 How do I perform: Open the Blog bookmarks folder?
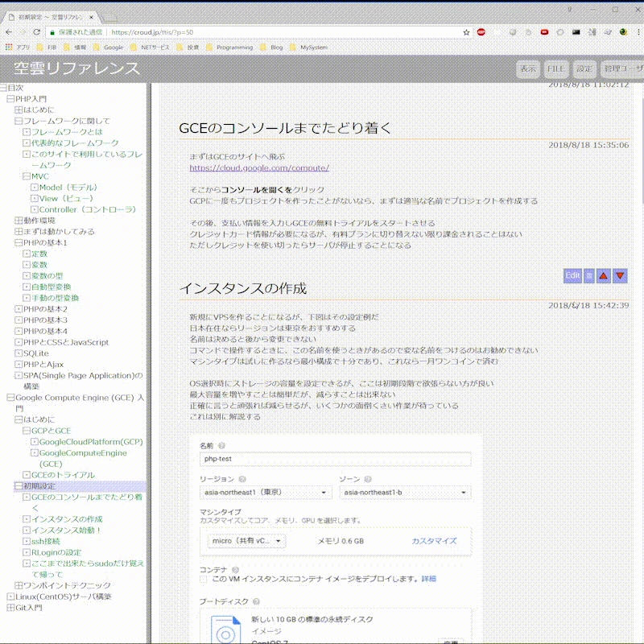click(271, 47)
